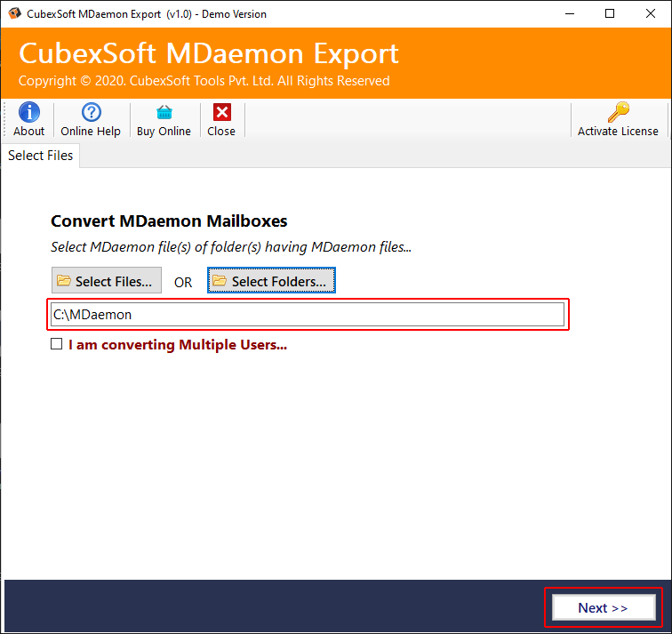Open Buy Online shopping basket icon
Viewport: 672px width, 634px height.
[164, 112]
